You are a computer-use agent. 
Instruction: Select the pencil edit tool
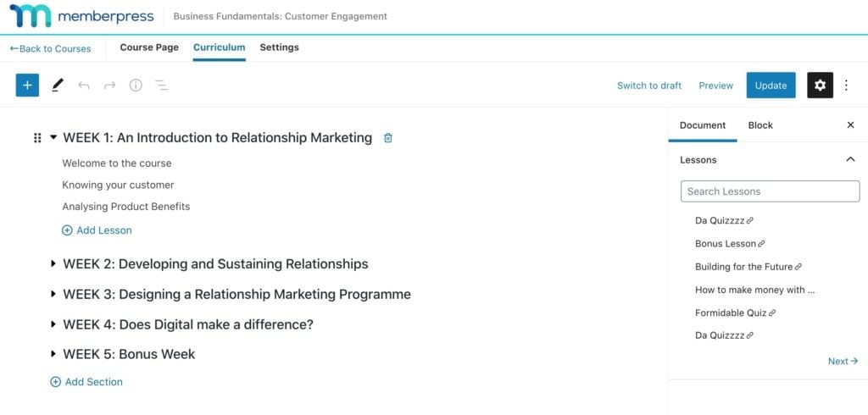pyautogui.click(x=58, y=85)
